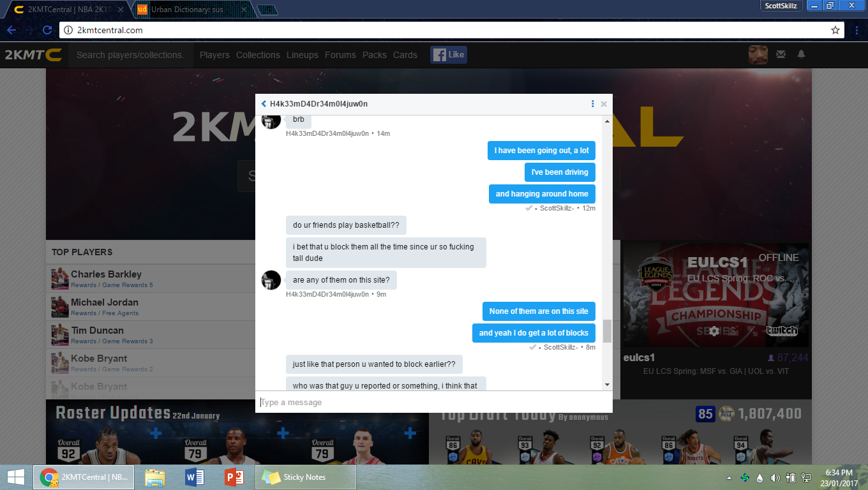This screenshot has height=490, width=868.
Task: Open Word from the taskbar
Action: click(x=194, y=477)
